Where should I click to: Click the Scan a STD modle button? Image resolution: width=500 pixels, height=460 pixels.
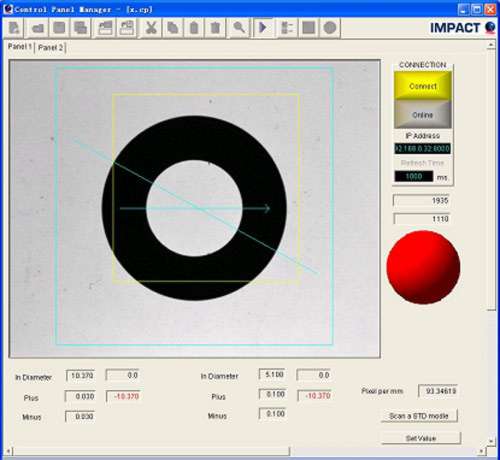(x=419, y=416)
